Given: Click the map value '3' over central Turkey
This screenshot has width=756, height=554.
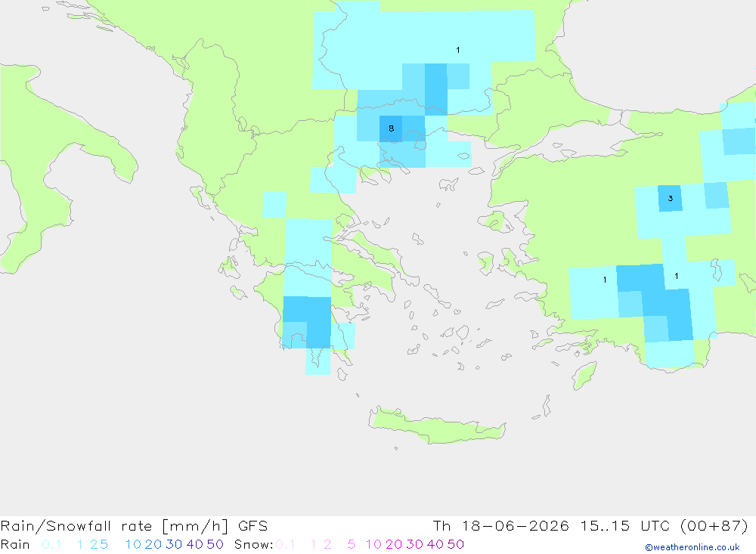Looking at the screenshot, I should [670, 198].
